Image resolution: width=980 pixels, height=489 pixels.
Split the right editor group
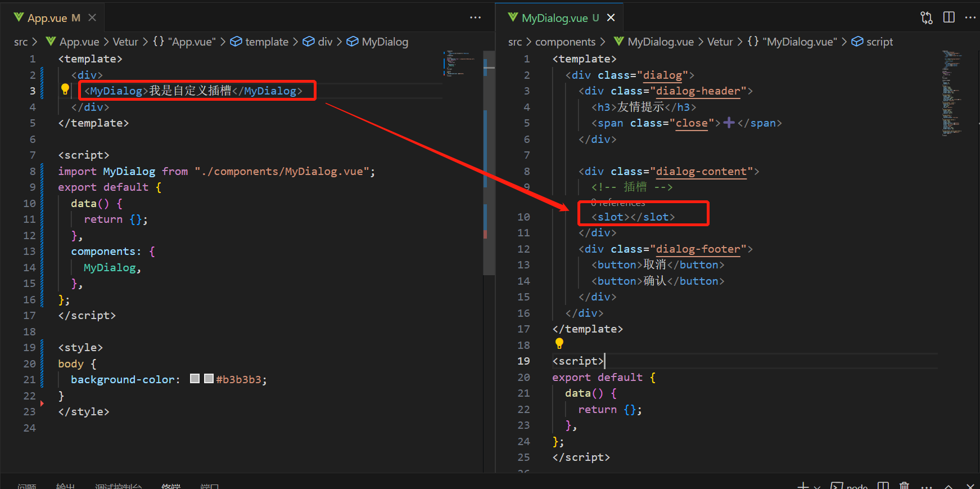pyautogui.click(x=949, y=17)
